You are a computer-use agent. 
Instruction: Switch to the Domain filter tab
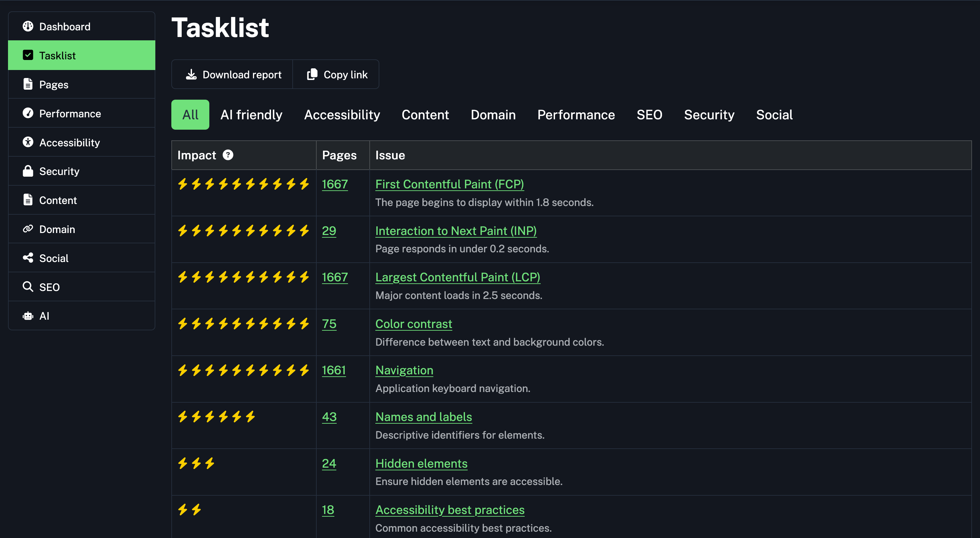coord(493,115)
